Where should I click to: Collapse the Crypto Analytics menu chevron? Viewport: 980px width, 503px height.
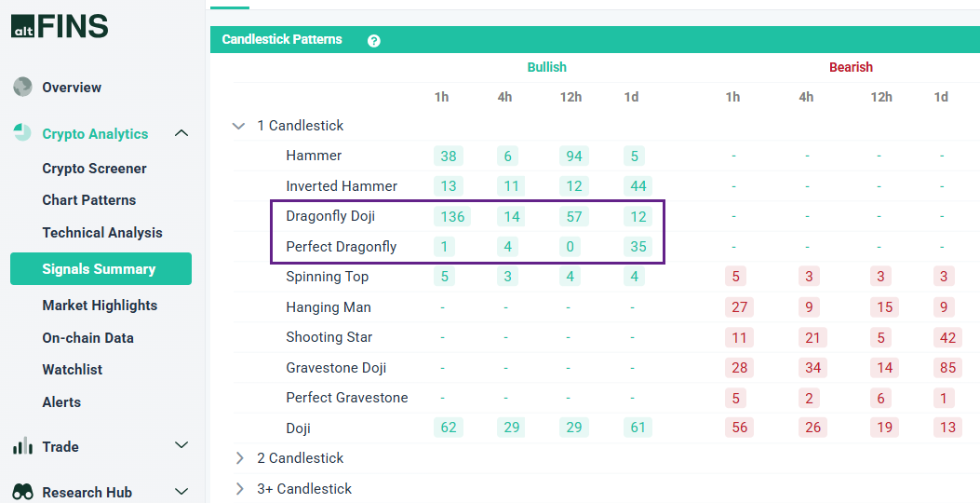point(181,133)
